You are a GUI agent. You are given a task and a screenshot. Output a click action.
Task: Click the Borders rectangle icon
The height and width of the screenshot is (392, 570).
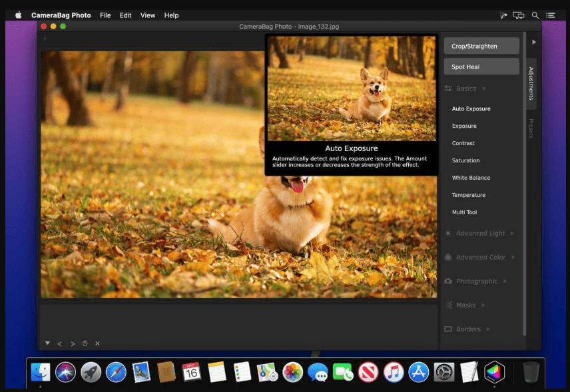[x=448, y=329]
